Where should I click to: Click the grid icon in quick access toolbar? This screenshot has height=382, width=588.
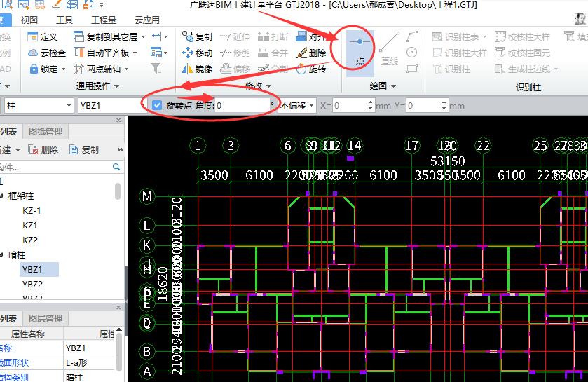(72, 4)
